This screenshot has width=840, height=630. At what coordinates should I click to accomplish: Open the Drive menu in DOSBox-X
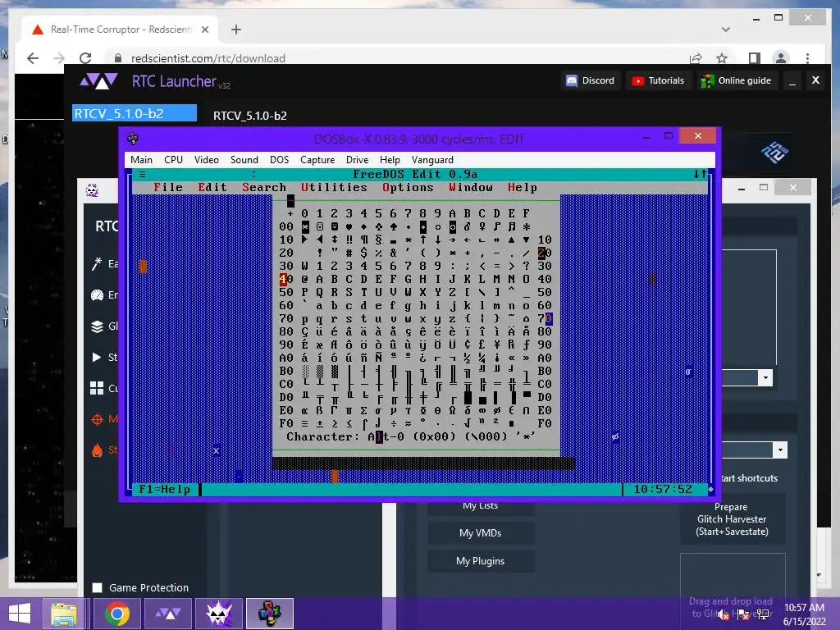click(x=358, y=160)
